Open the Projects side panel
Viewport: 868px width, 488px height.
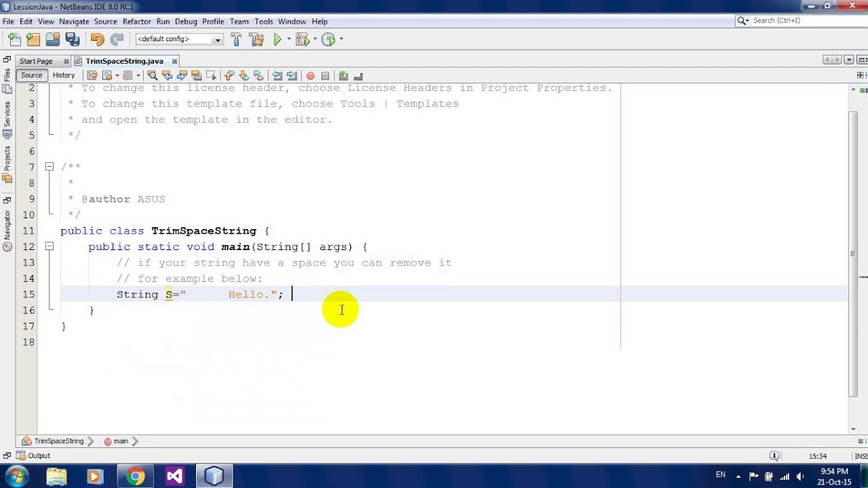[x=7, y=165]
